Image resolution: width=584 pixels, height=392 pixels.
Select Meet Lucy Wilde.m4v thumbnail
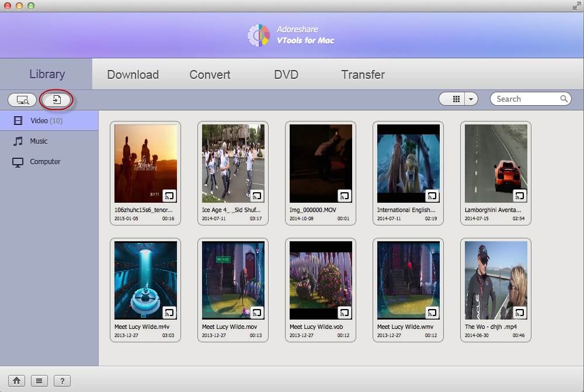(145, 280)
